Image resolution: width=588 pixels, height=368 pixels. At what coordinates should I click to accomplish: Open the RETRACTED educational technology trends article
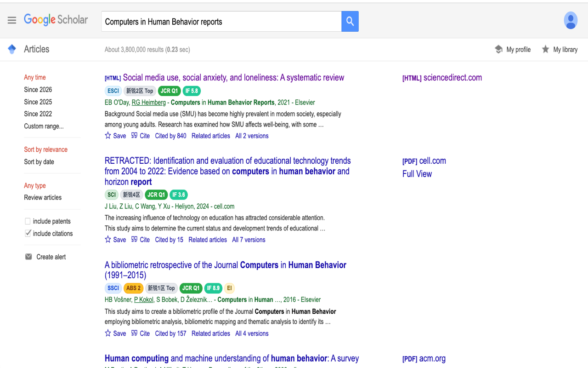click(228, 171)
